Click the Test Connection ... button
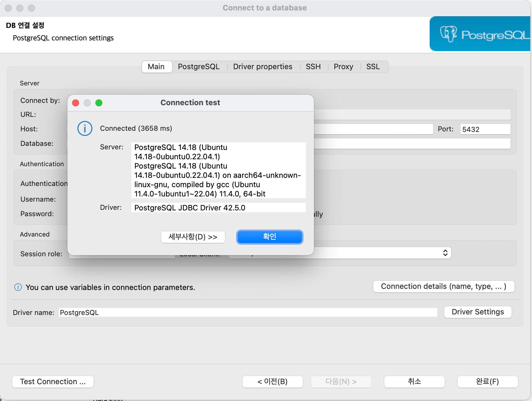This screenshot has width=532, height=401. [53, 382]
